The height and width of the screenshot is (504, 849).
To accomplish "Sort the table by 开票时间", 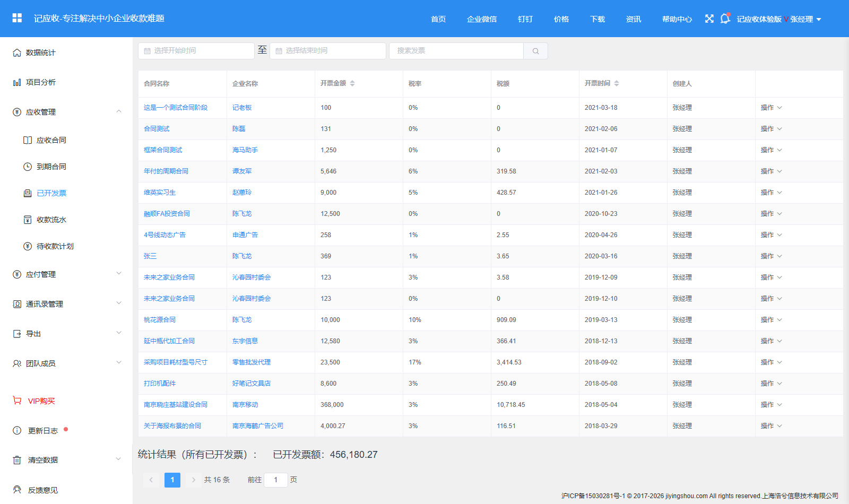I will (617, 83).
